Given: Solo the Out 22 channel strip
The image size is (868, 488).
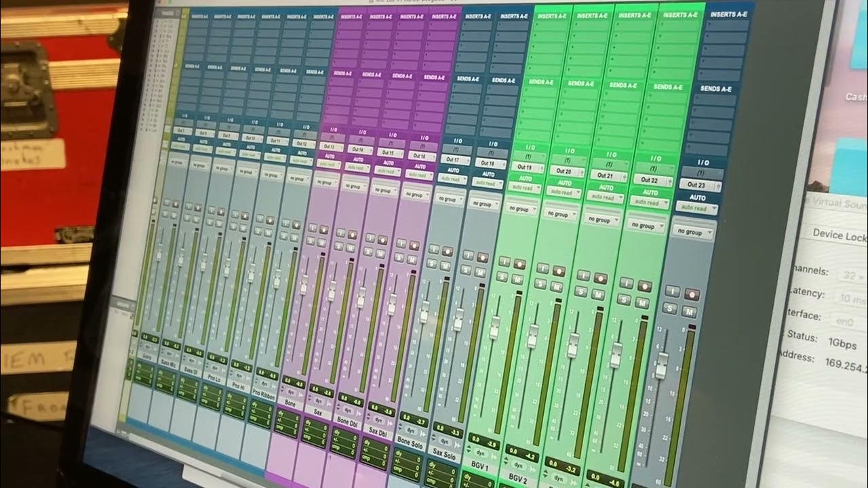Looking at the screenshot, I should [x=624, y=300].
